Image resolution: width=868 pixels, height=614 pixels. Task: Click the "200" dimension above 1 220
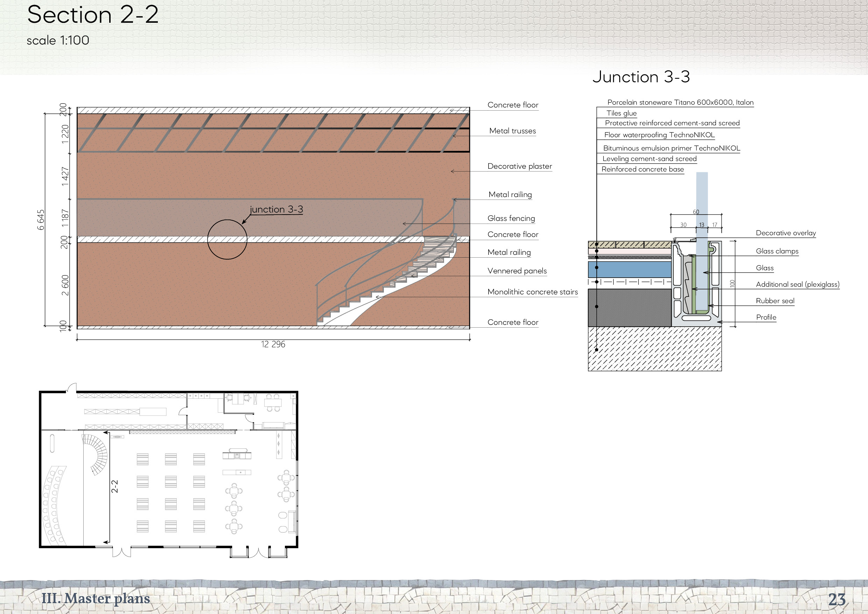click(63, 109)
